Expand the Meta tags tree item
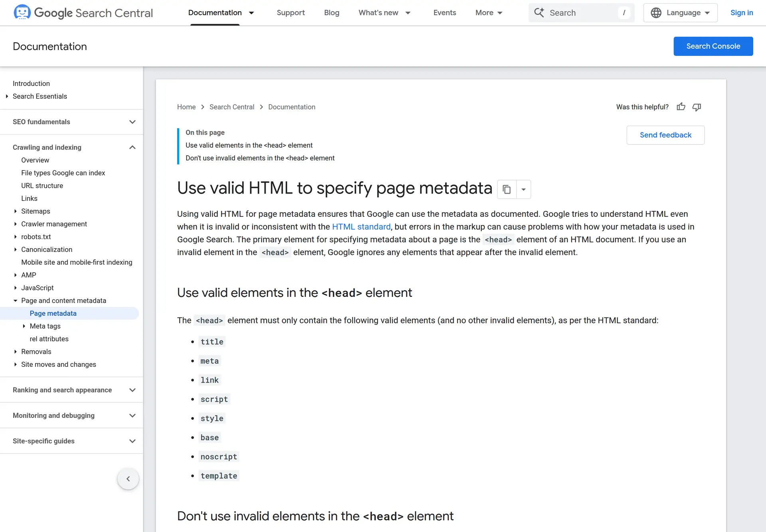 coord(24,326)
